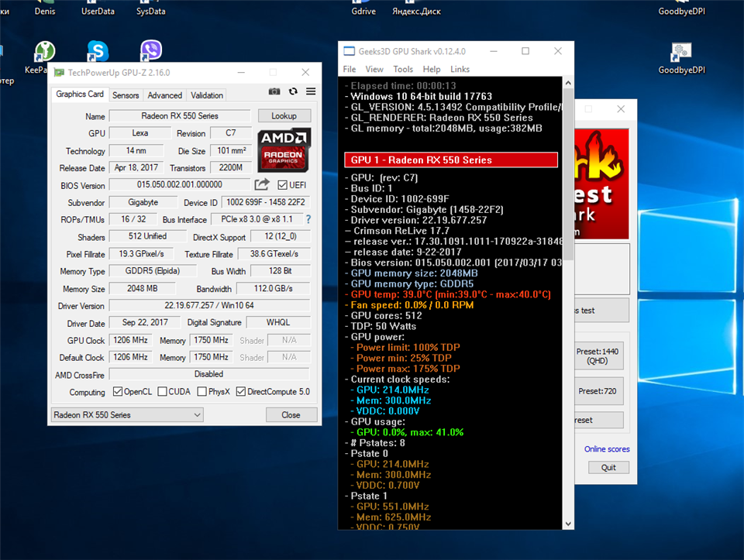The width and height of the screenshot is (744, 560).
Task: Open the Viber desktop shortcut
Action: tap(151, 52)
